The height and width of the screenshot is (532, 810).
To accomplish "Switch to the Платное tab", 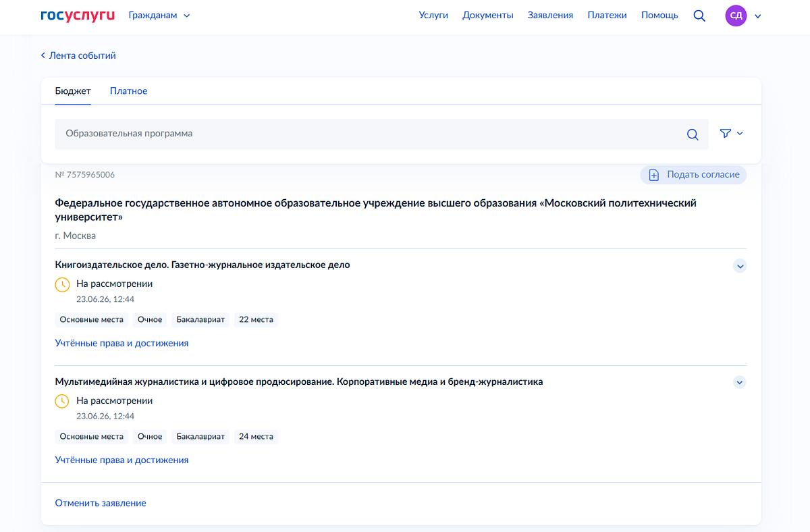I will point(128,91).
